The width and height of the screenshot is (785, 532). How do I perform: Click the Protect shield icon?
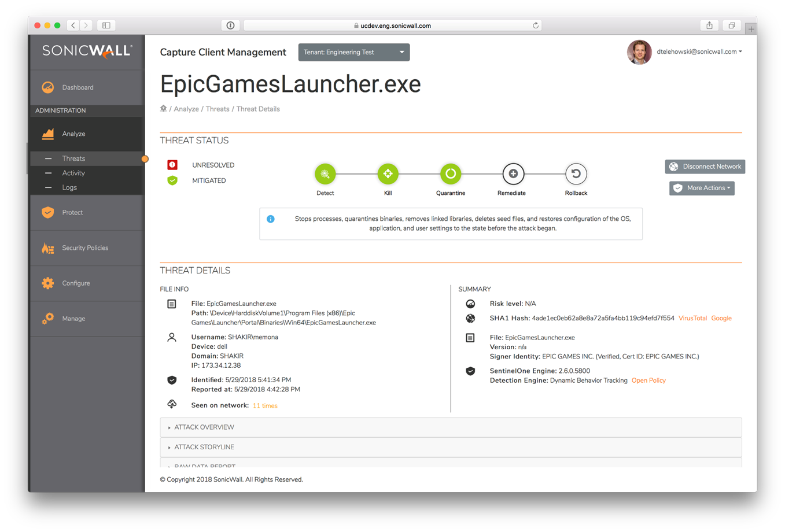[x=48, y=212]
